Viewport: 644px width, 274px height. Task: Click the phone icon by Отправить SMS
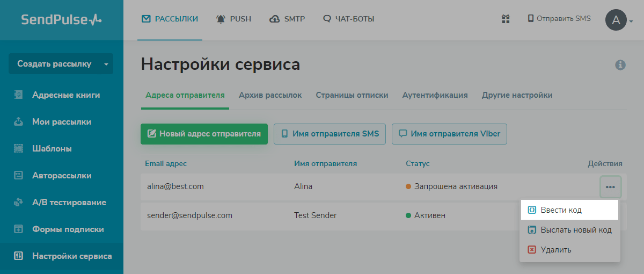click(531, 19)
